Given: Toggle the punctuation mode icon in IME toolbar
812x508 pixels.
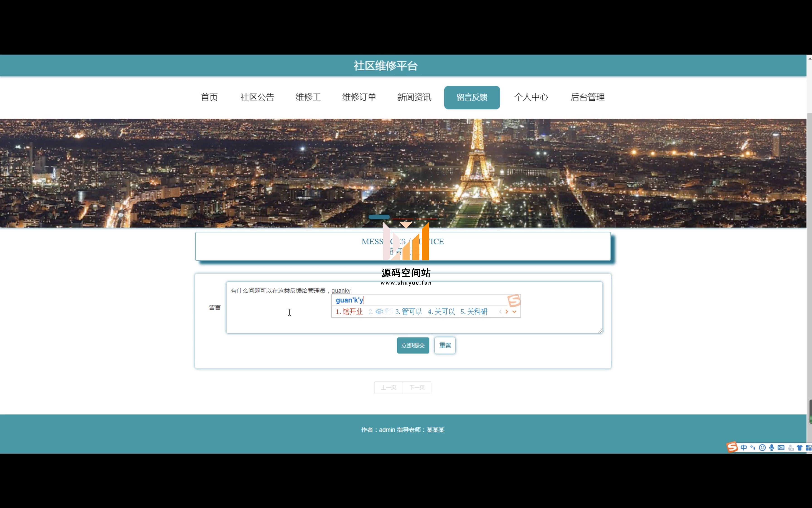Looking at the screenshot, I should pyautogui.click(x=753, y=447).
